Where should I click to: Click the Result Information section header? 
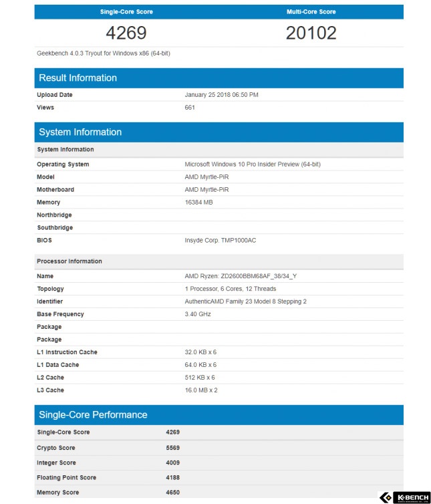pyautogui.click(x=219, y=78)
